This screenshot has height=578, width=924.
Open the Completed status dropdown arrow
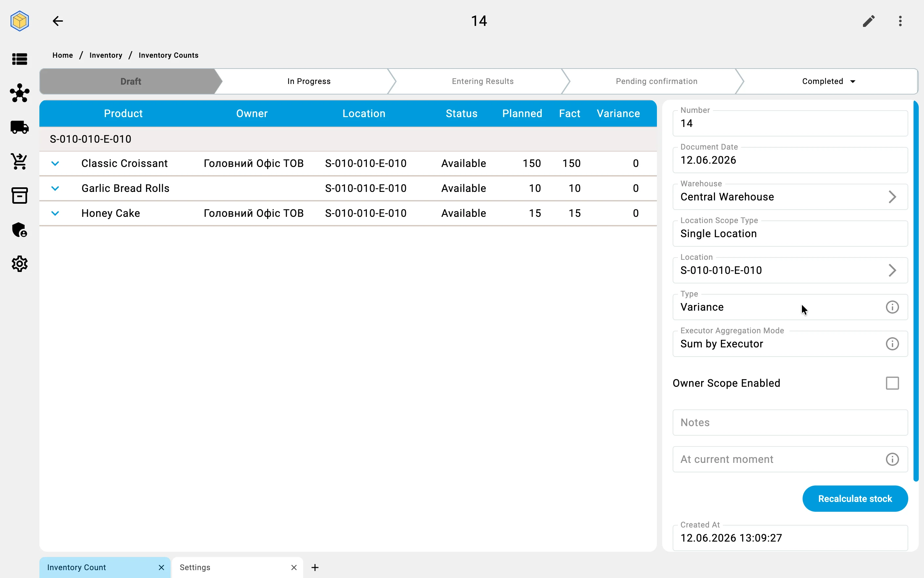coord(852,81)
